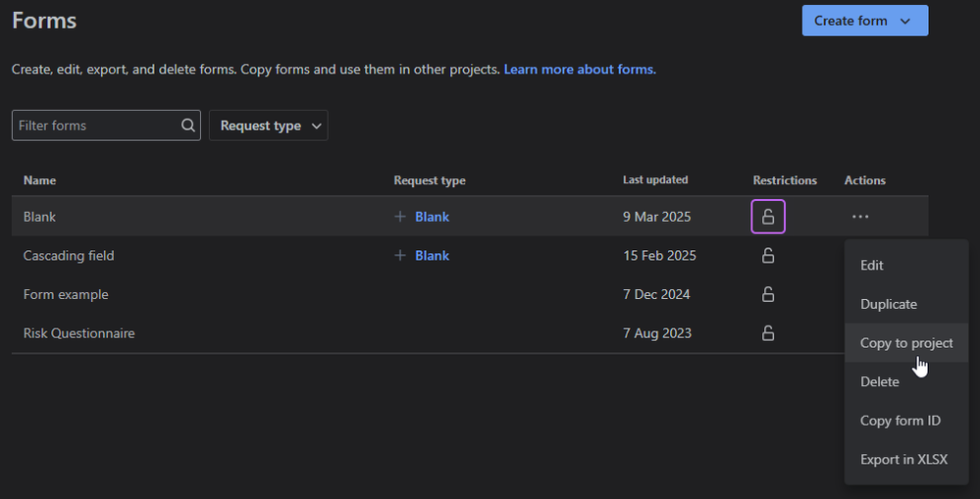
Task: Select Copy to project menu option
Action: [x=905, y=343]
